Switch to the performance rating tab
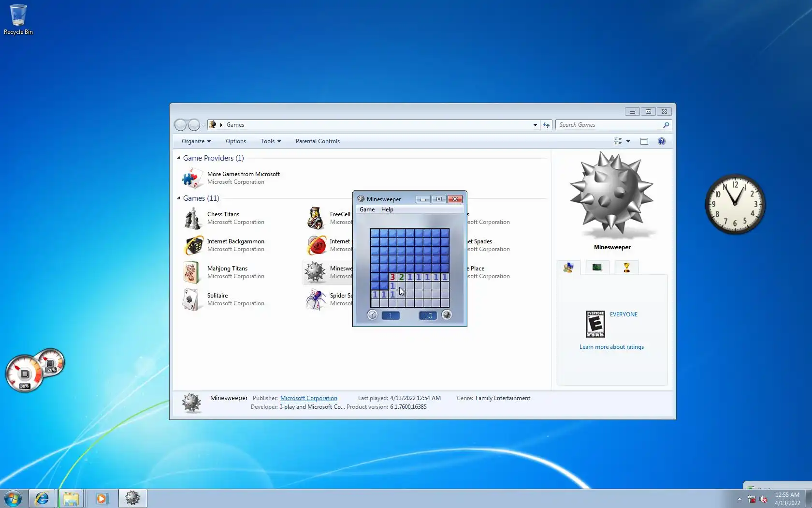This screenshot has height=508, width=812. click(x=597, y=268)
